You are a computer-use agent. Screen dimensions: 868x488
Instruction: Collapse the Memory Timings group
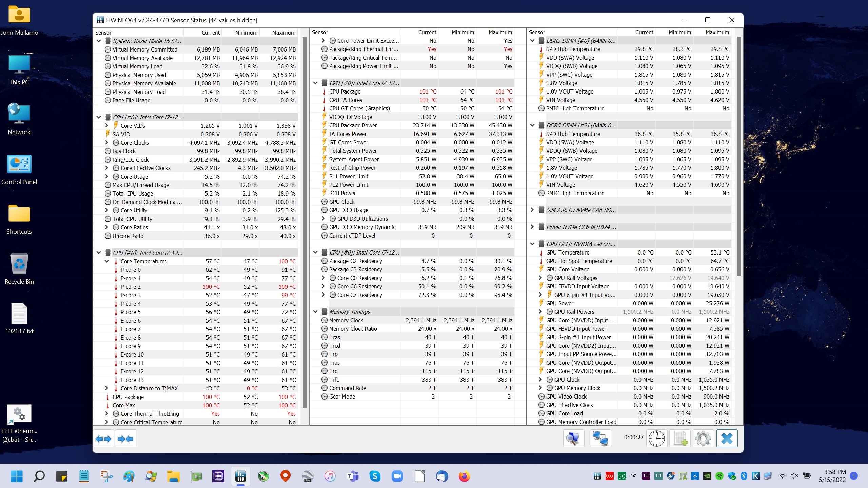pyautogui.click(x=315, y=311)
